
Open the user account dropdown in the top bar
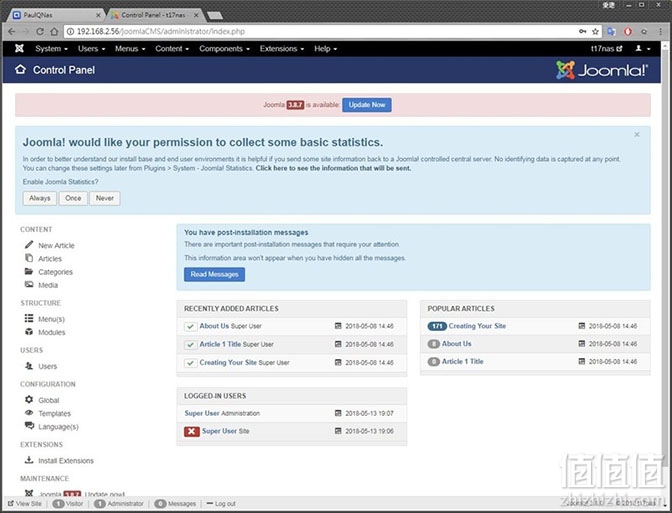[642, 48]
